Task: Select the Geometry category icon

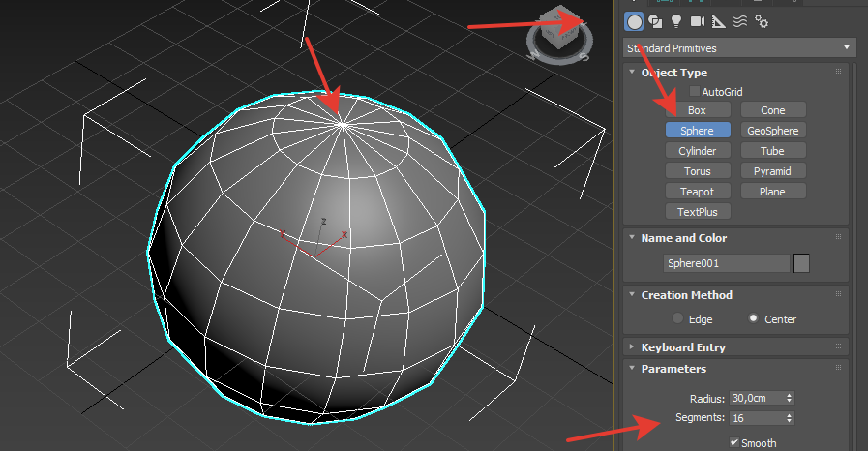Action: tap(634, 21)
